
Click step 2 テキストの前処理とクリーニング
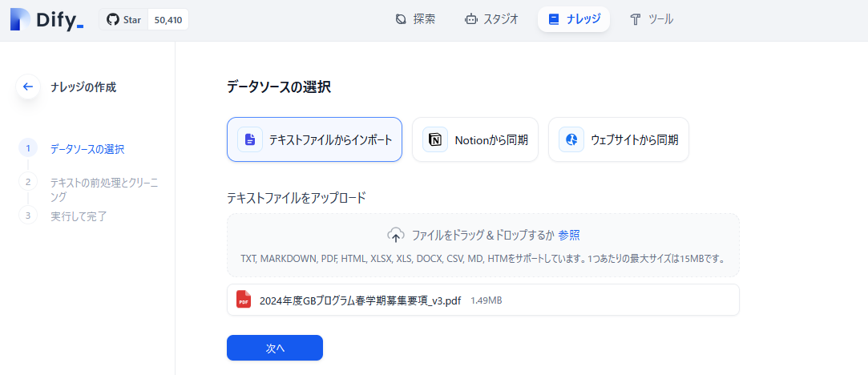104,190
